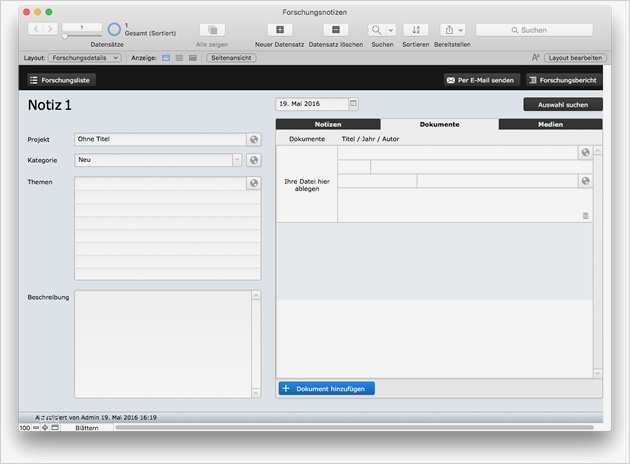Image resolution: width=630 pixels, height=464 pixels.
Task: Click the record number field
Action: pos(82,27)
